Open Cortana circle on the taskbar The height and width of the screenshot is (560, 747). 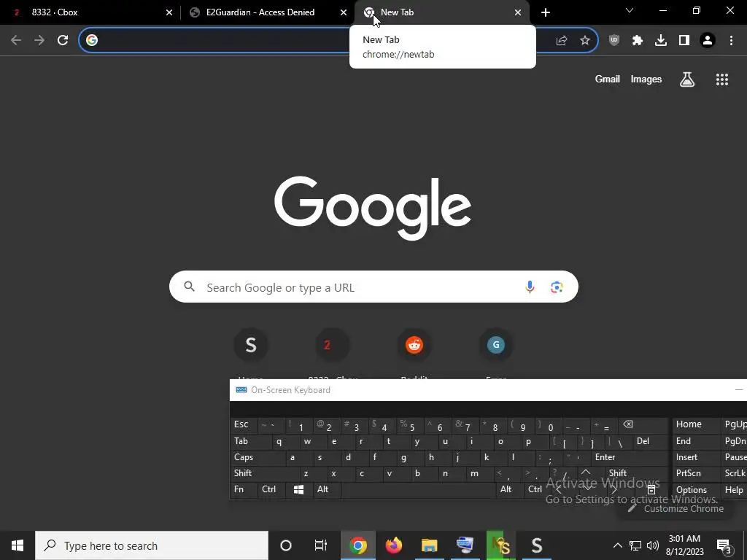(x=286, y=545)
